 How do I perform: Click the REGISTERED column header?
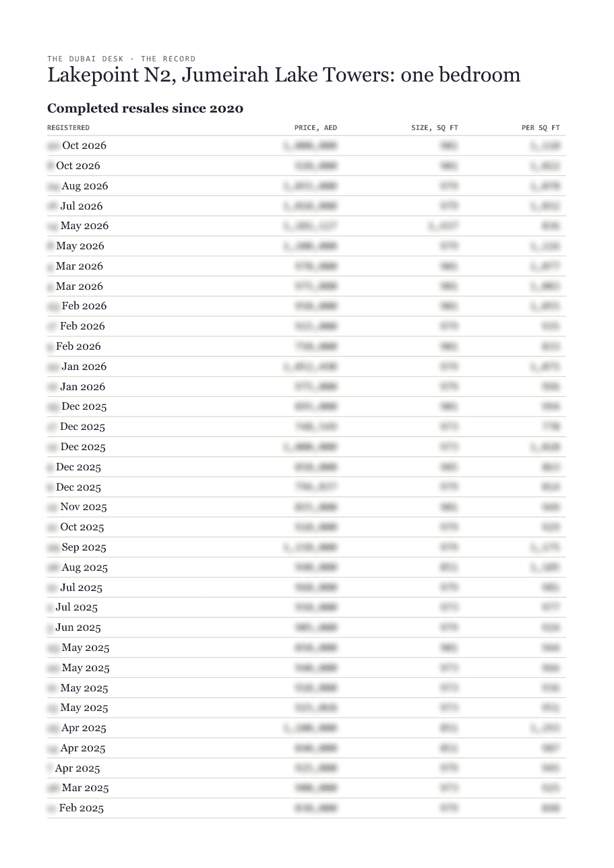click(68, 128)
